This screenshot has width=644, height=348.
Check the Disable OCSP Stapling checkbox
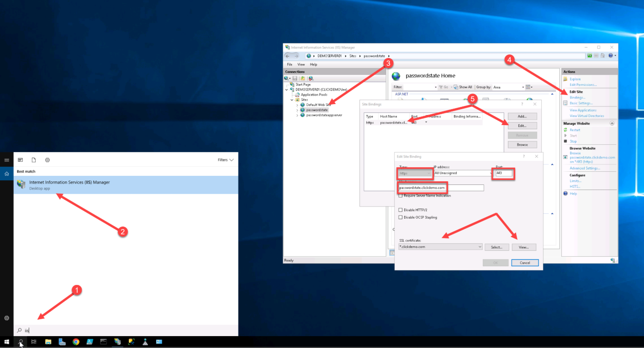[x=401, y=217]
